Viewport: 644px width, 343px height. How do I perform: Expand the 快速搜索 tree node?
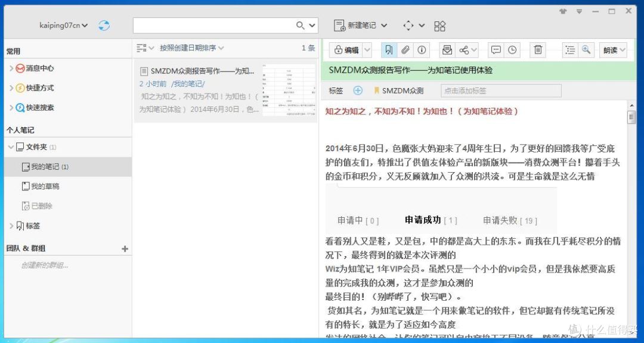(x=11, y=108)
